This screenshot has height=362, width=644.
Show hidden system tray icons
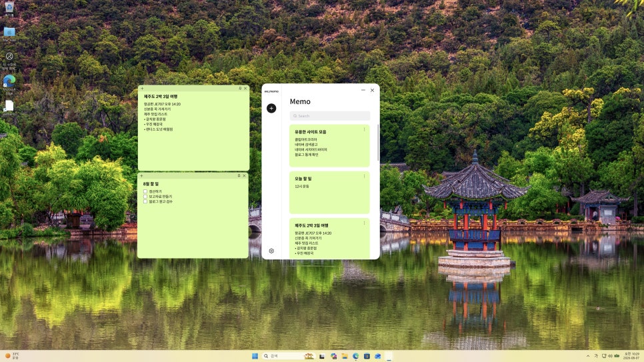(588, 356)
